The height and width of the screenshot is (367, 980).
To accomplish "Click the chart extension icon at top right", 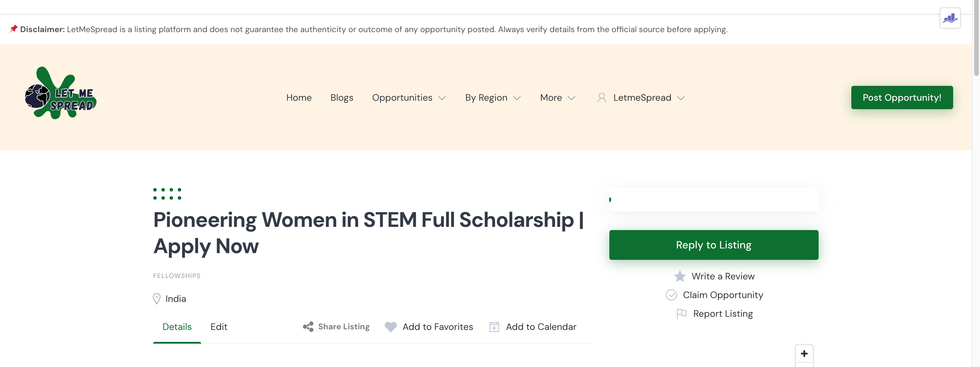I will (x=950, y=18).
